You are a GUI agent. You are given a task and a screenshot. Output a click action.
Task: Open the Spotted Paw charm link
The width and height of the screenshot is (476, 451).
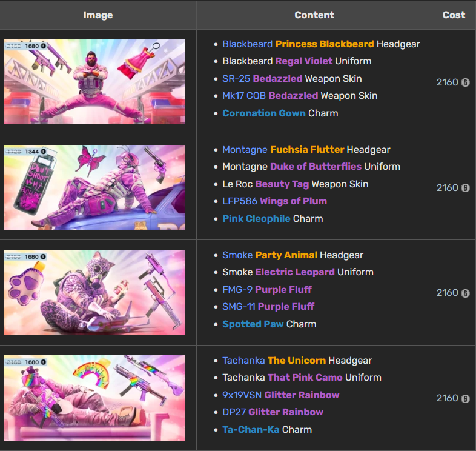(x=253, y=324)
